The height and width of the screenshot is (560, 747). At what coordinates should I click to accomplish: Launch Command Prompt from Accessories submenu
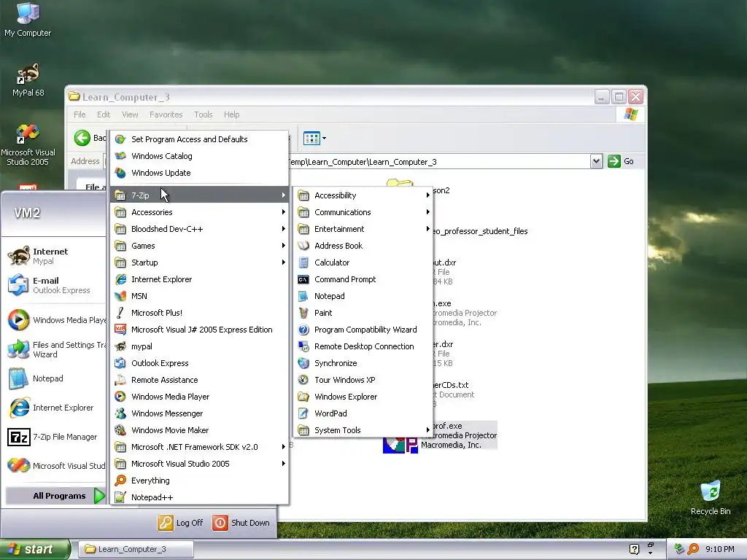click(363, 279)
